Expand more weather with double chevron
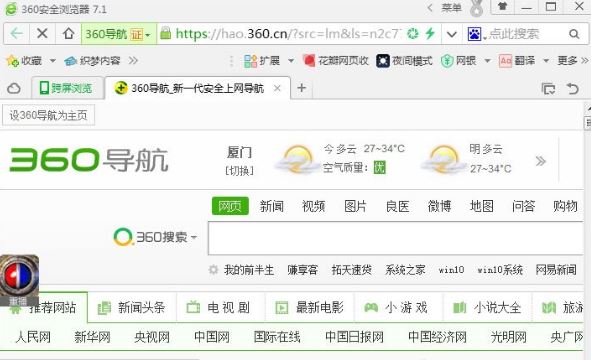The height and width of the screenshot is (360, 591). coord(540,161)
